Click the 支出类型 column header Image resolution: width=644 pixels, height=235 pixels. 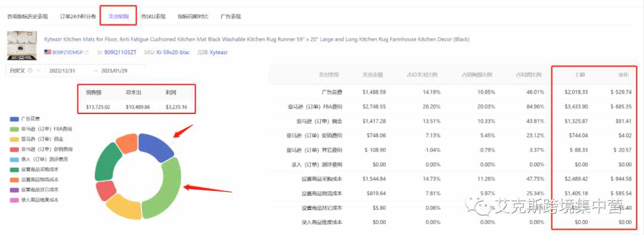pos(329,75)
